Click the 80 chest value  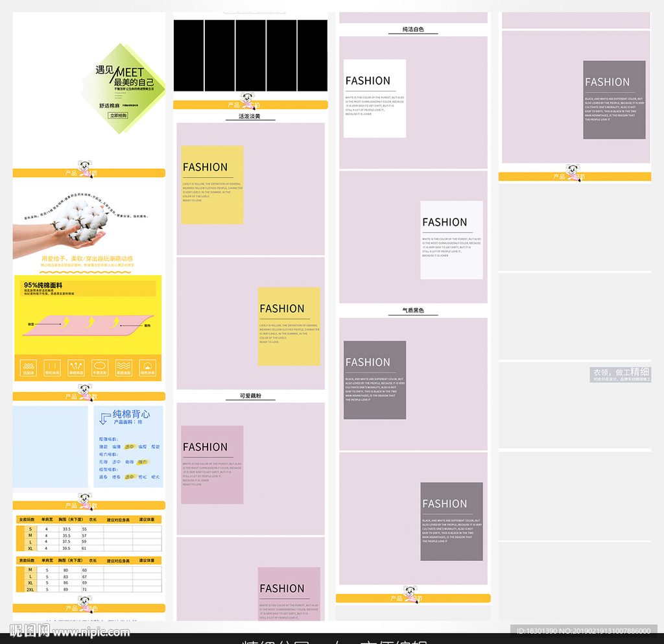(x=65, y=570)
